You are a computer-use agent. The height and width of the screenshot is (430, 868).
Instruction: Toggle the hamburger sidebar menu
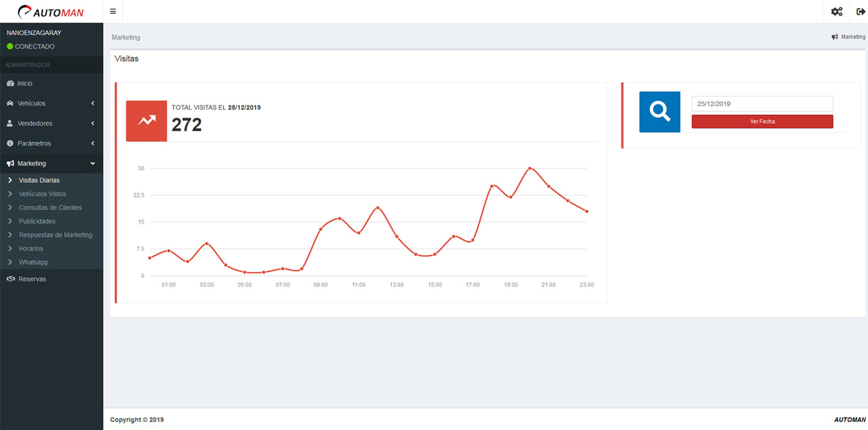coord(113,12)
